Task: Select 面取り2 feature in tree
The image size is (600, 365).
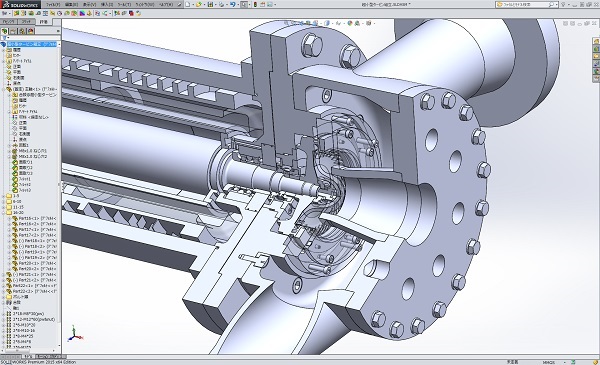Action: (23, 168)
